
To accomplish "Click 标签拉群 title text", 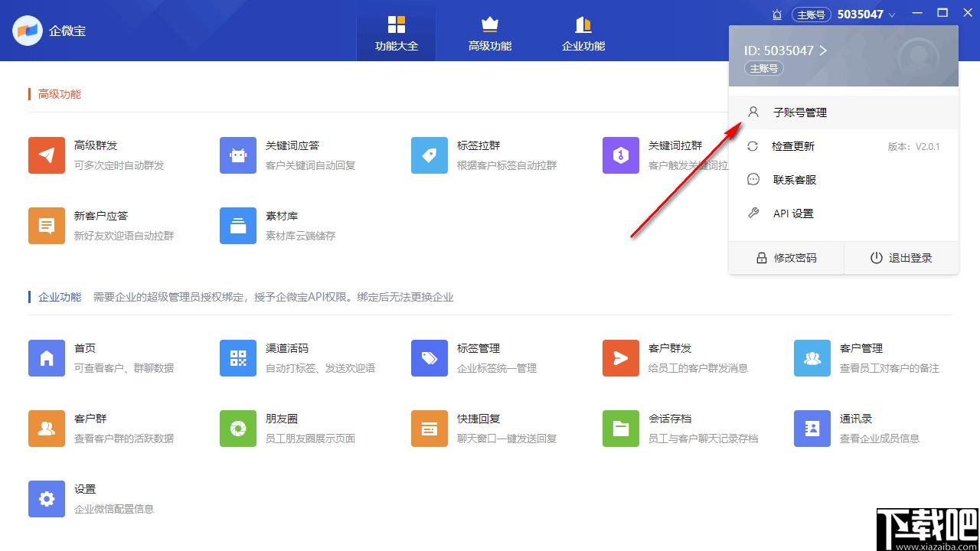I will coord(479,145).
